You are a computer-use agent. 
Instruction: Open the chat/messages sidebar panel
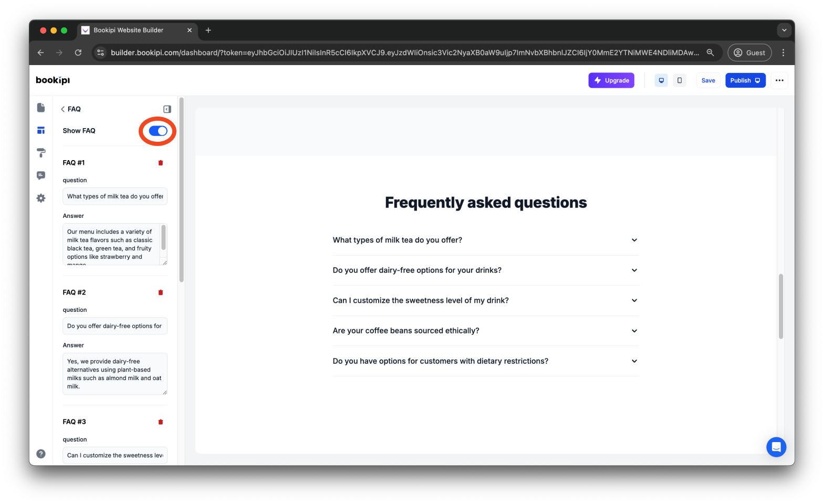point(41,175)
